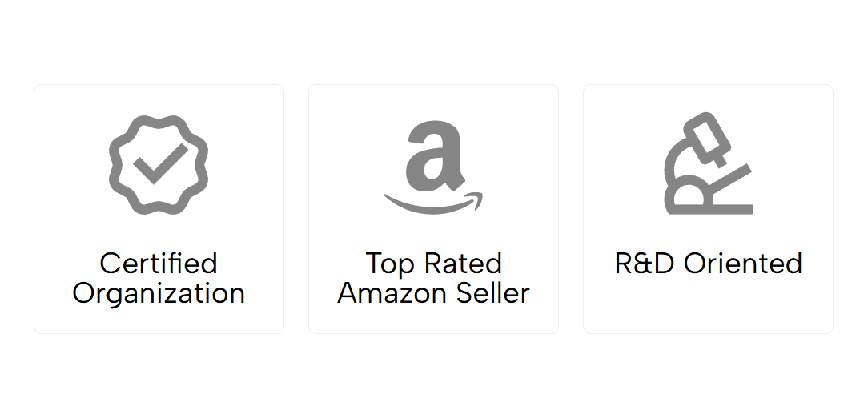868x415 pixels.
Task: Click the certified badge icon
Action: coord(159,164)
